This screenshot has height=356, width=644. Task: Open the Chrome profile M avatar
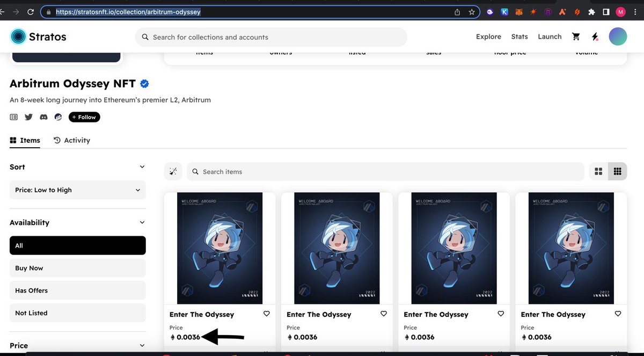click(621, 12)
